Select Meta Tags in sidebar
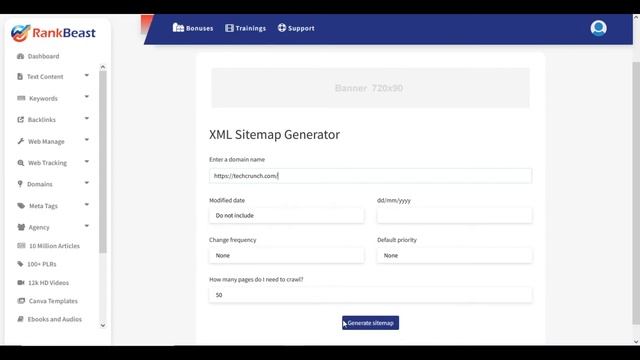Screen dimensions: 640x360 coord(43,206)
